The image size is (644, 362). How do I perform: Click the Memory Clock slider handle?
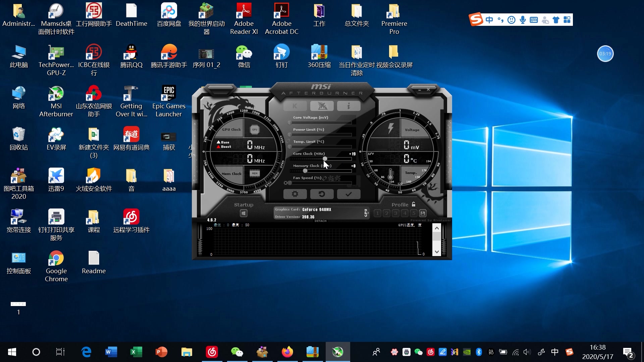click(305, 171)
